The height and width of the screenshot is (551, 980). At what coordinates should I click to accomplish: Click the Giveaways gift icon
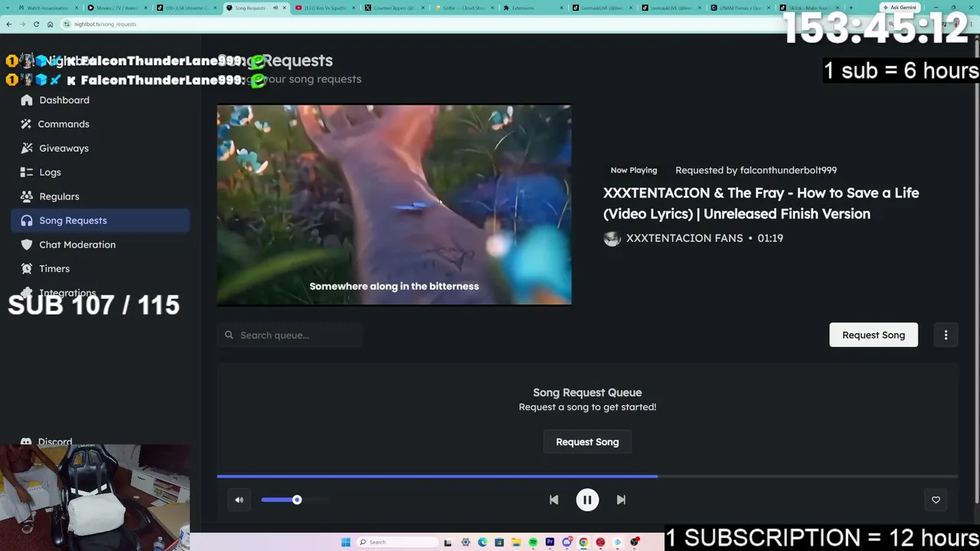[27, 148]
